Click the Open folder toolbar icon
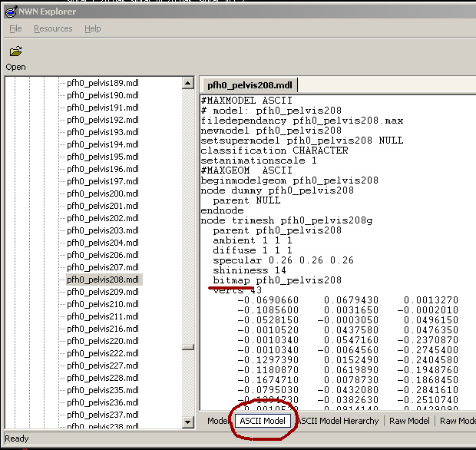Image resolution: width=476 pixels, height=450 pixels. [x=16, y=51]
